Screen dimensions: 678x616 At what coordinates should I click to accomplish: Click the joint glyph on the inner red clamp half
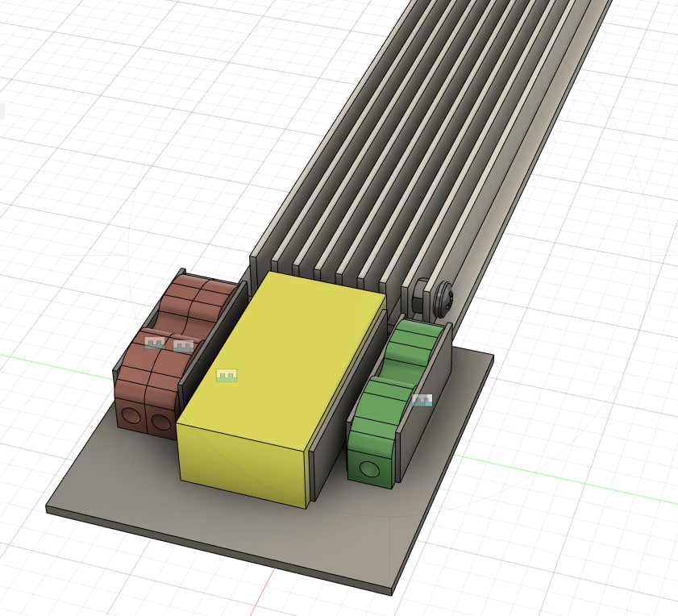183,346
